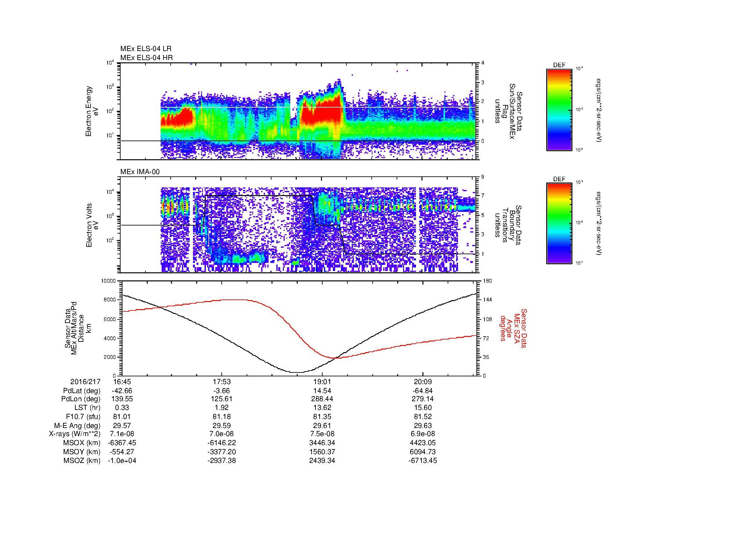The width and height of the screenshot is (756, 534).
Task: Click the '20:09' time tick label
Action: (x=422, y=382)
